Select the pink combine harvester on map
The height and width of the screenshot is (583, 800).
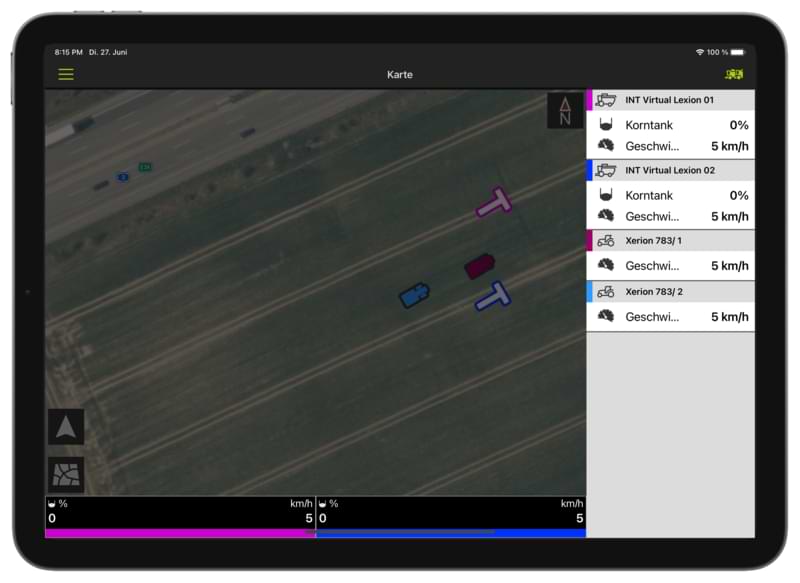click(494, 203)
